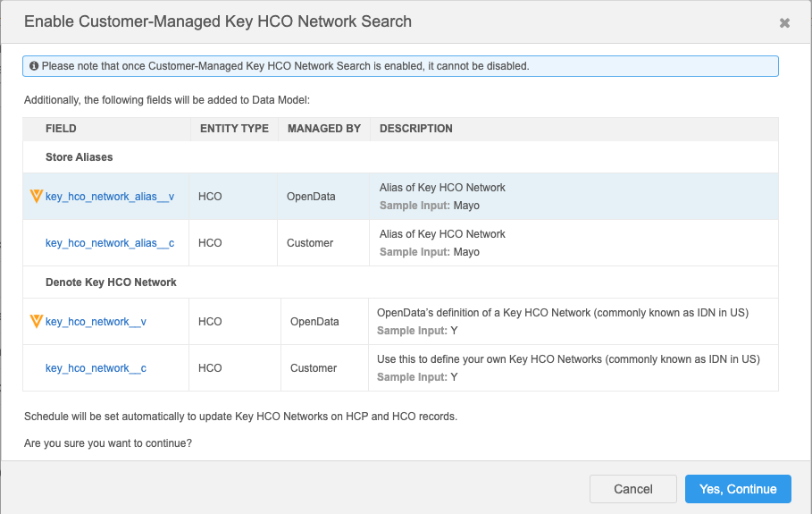This screenshot has width=812, height=514.
Task: Click the info icon in the notice banner
Action: [34, 66]
